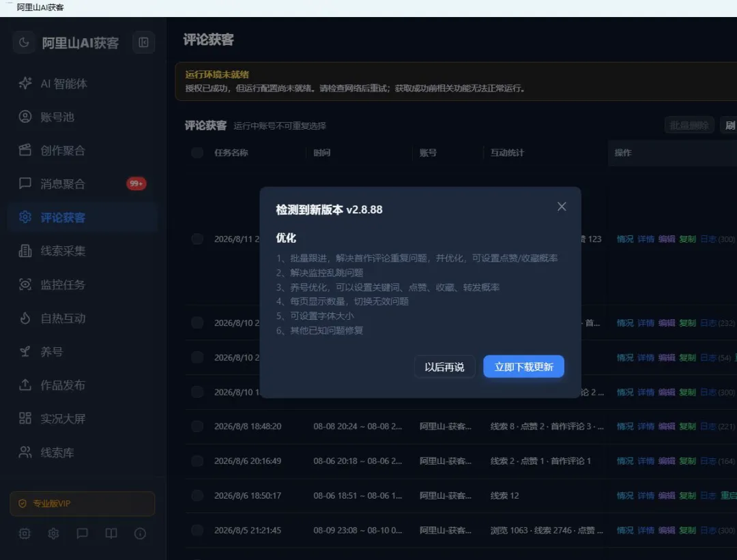Click 详情 for 2026/8/6 20:16:49 row
737x560 pixels.
coord(646,461)
